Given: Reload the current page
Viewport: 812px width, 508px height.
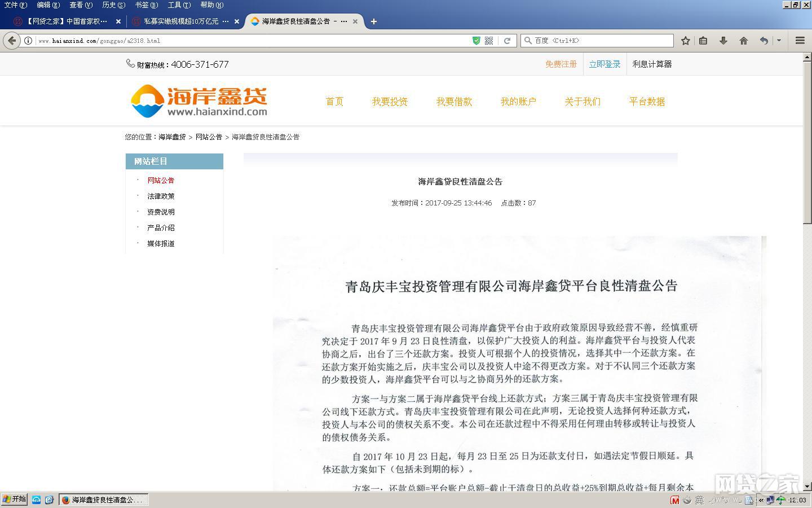Looking at the screenshot, I should click(x=507, y=41).
